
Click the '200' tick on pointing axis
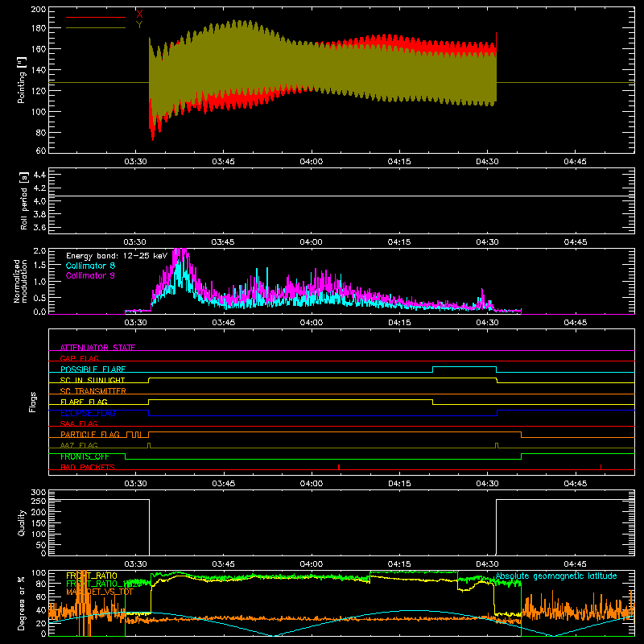(39, 10)
